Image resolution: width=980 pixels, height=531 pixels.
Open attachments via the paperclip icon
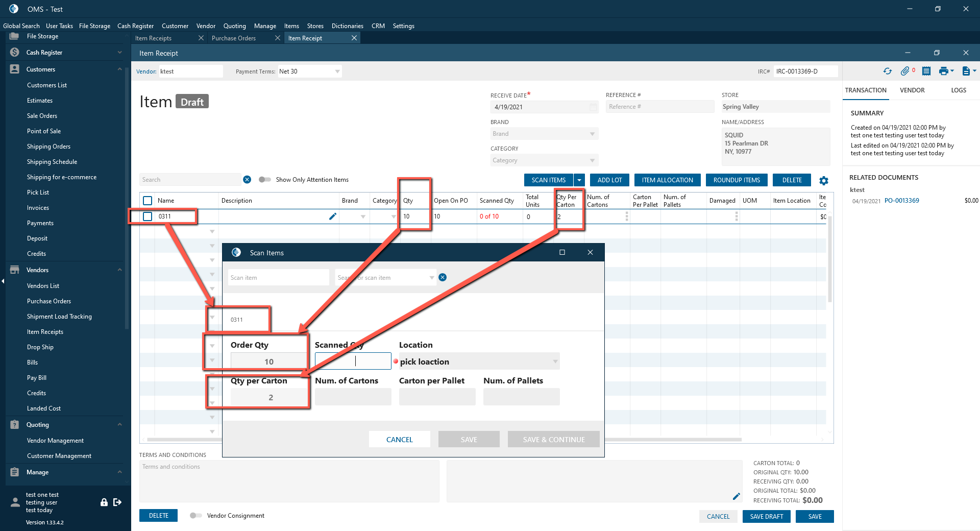point(905,71)
